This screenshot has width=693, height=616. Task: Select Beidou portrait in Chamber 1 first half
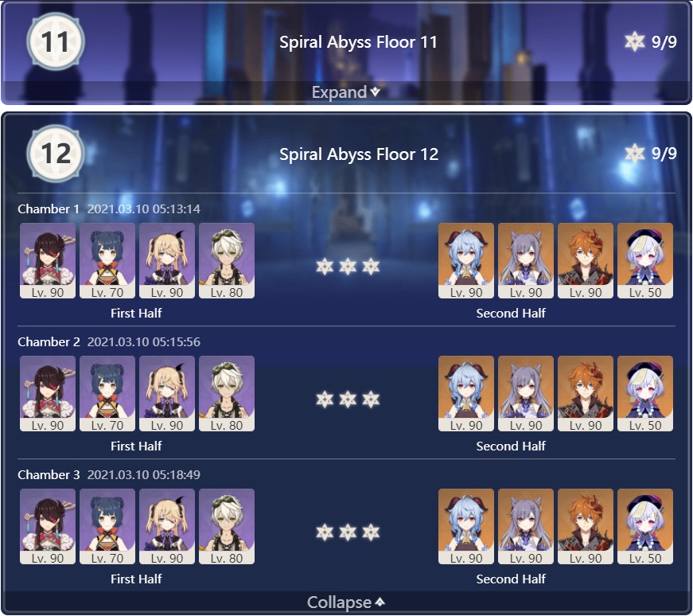tap(48, 260)
